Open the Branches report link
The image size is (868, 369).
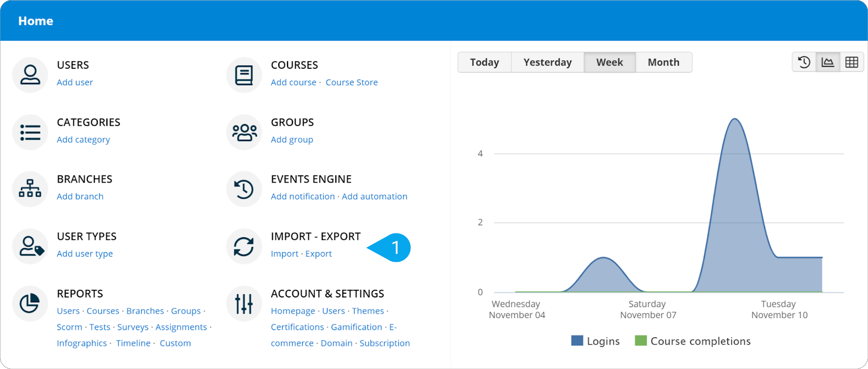point(145,311)
